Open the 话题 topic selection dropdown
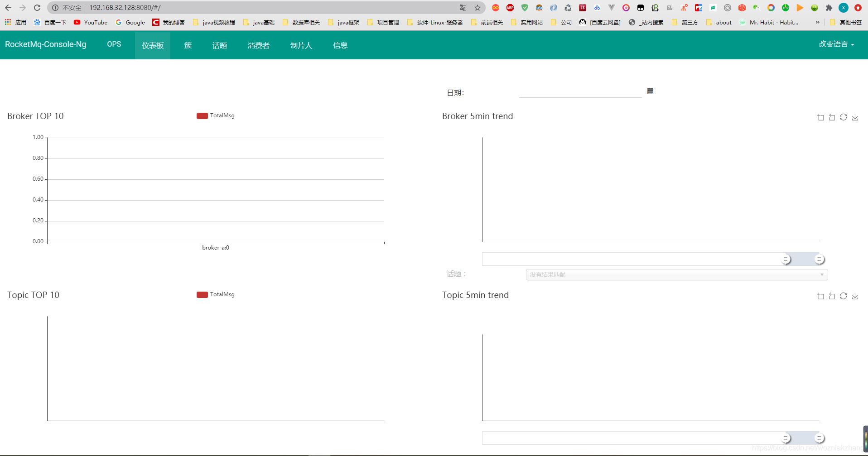868x456 pixels. [x=676, y=274]
